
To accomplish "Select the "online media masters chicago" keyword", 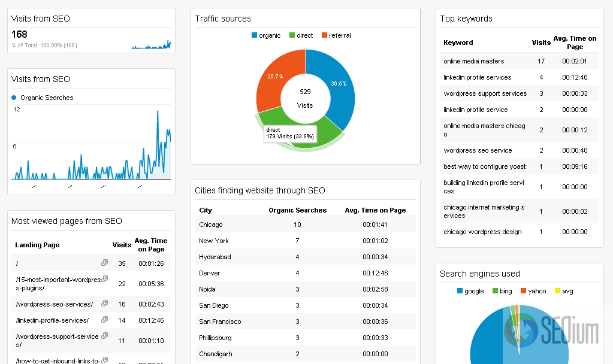I will point(484,130).
